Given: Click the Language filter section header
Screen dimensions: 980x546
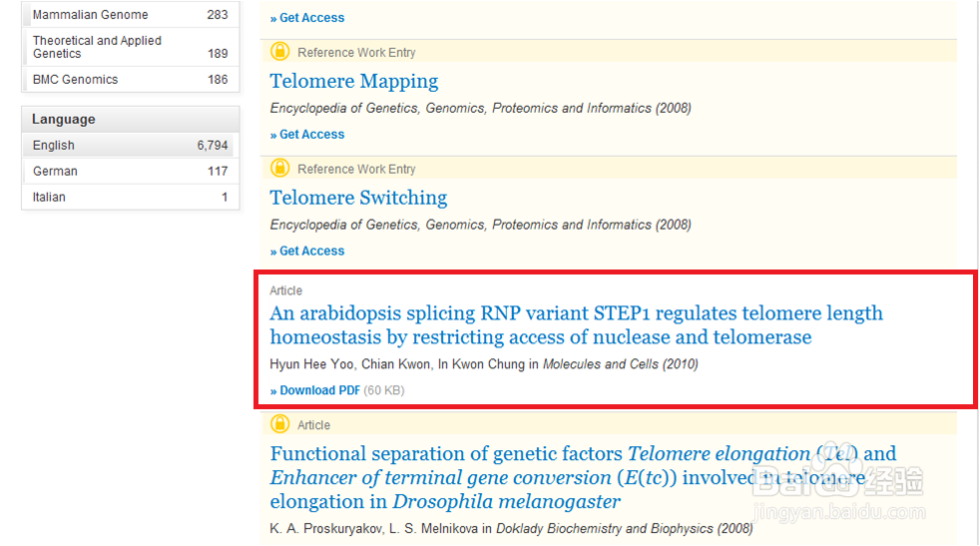Looking at the screenshot, I should [64, 119].
